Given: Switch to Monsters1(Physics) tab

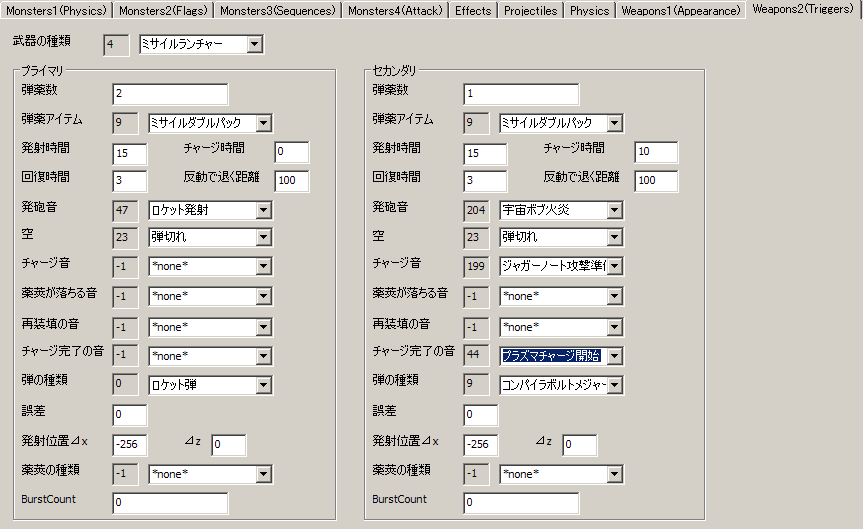Looking at the screenshot, I should [x=56, y=10].
